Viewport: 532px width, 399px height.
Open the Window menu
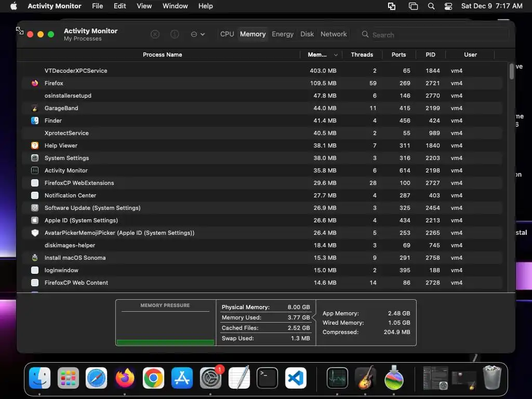click(x=175, y=6)
